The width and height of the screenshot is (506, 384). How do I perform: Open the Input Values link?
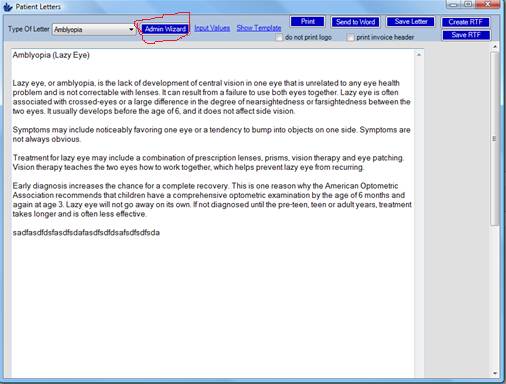212,28
